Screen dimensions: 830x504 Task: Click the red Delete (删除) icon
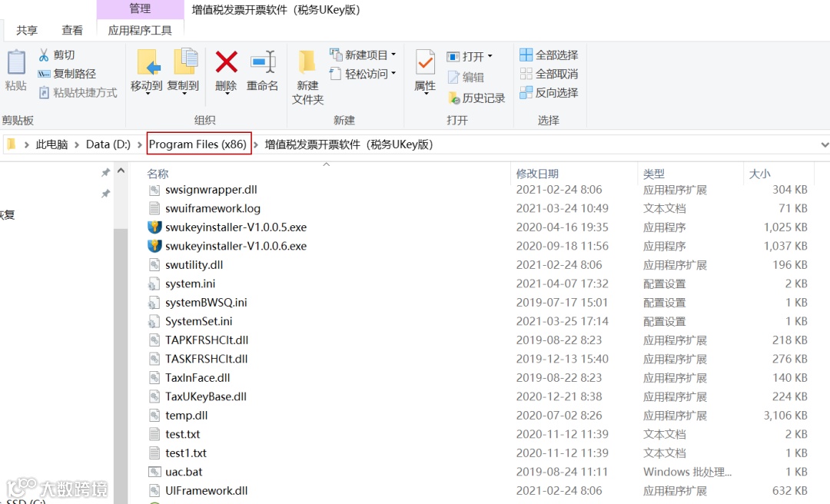coord(227,62)
